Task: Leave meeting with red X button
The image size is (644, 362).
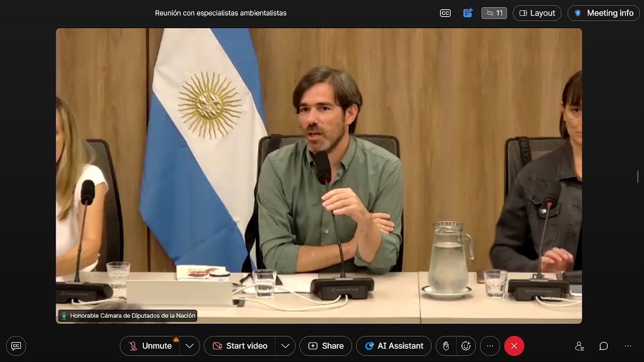Action: (514, 346)
